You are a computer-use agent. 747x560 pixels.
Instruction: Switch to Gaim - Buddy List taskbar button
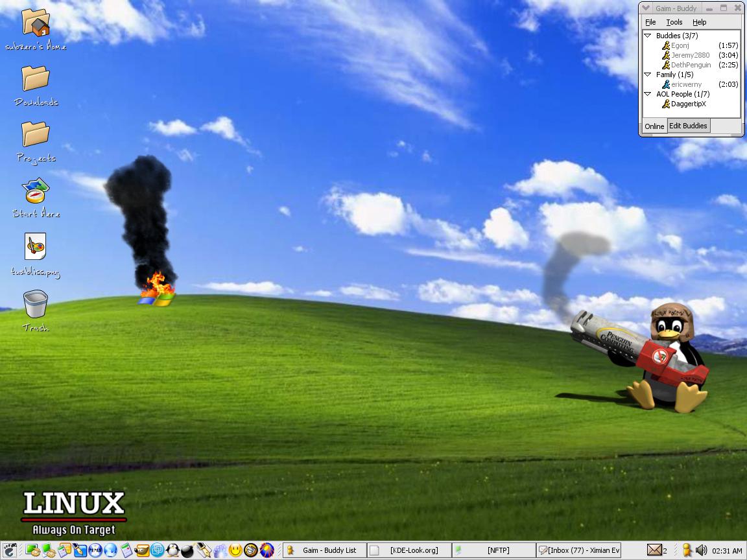[325, 550]
